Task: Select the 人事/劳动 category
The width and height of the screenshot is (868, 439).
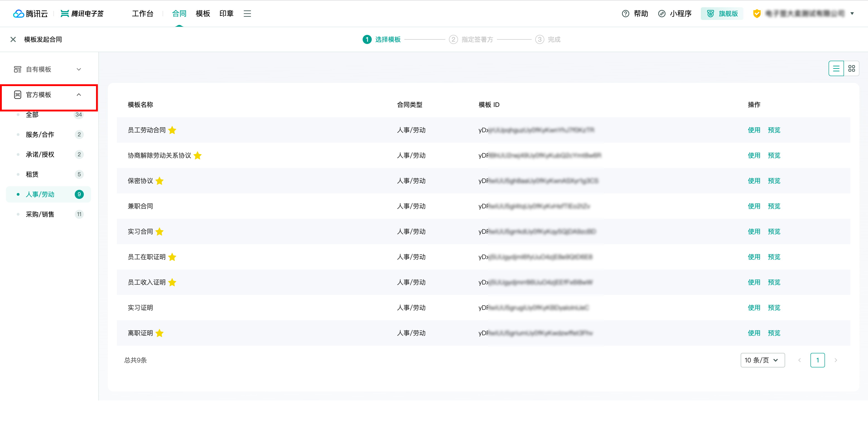Action: (48, 194)
